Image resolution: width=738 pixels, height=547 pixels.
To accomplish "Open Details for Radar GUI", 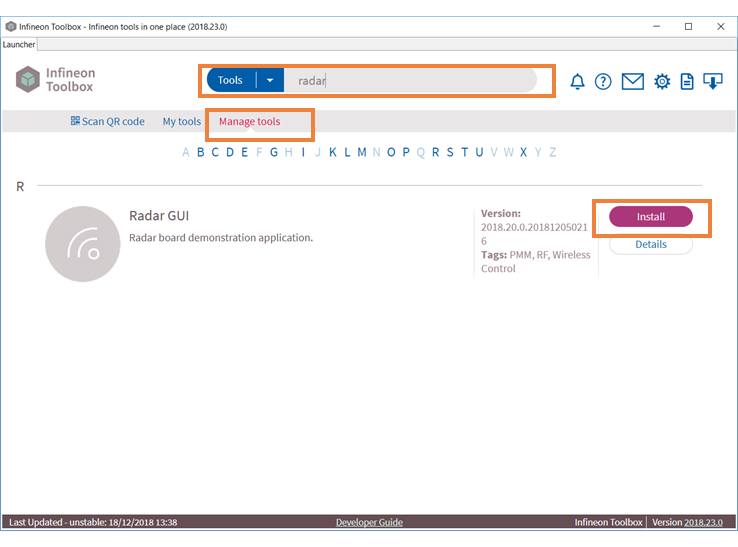I will click(x=651, y=244).
